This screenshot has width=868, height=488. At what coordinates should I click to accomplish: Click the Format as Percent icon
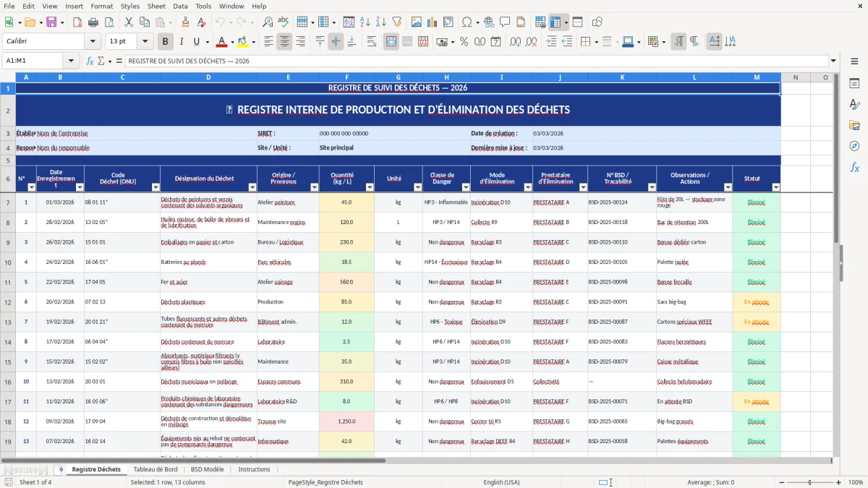[464, 42]
